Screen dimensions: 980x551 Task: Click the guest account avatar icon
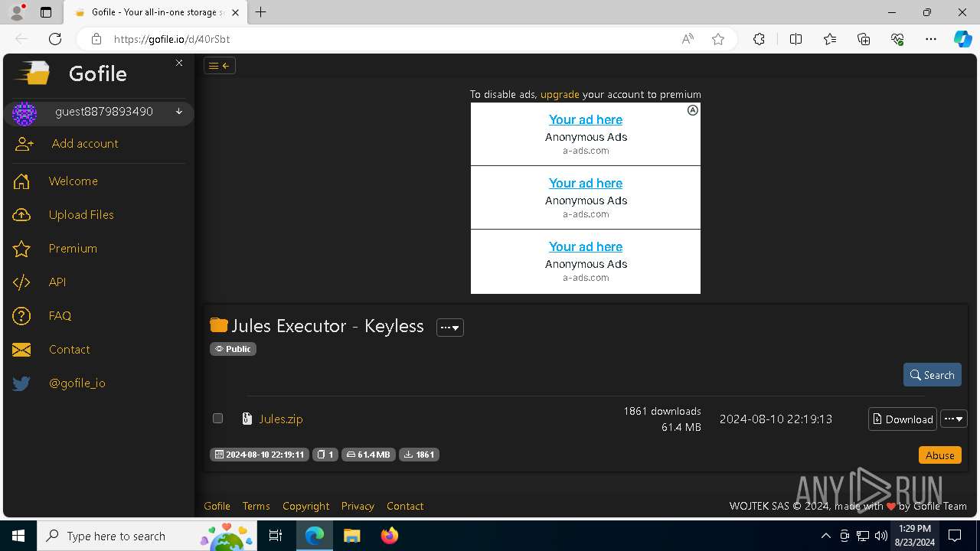[x=24, y=113]
